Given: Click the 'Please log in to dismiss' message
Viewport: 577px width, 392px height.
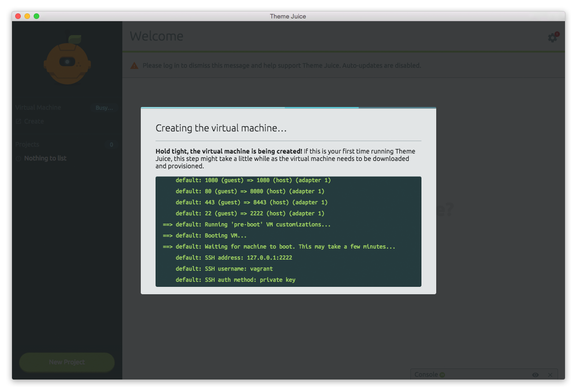Looking at the screenshot, I should pos(282,65).
